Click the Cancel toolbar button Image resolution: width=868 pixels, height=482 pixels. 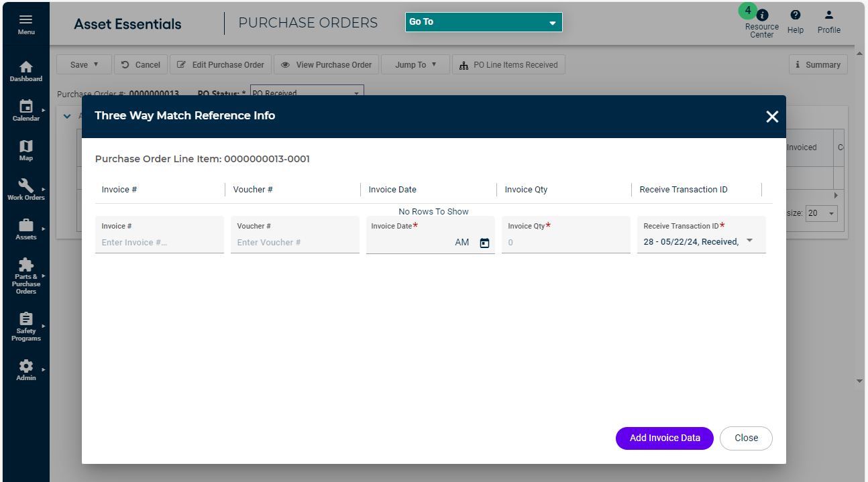[x=141, y=64]
